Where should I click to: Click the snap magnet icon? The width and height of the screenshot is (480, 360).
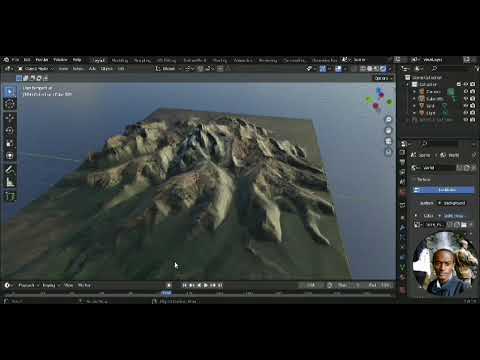[x=200, y=69]
